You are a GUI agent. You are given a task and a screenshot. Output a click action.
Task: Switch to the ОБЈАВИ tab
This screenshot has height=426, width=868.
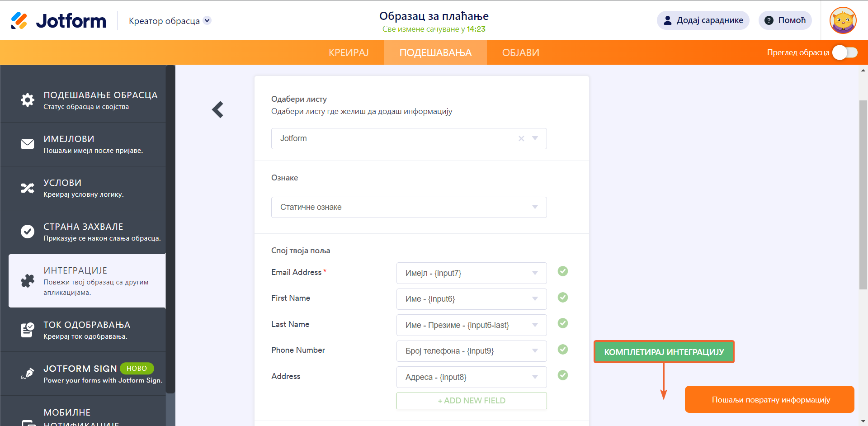pyautogui.click(x=520, y=52)
